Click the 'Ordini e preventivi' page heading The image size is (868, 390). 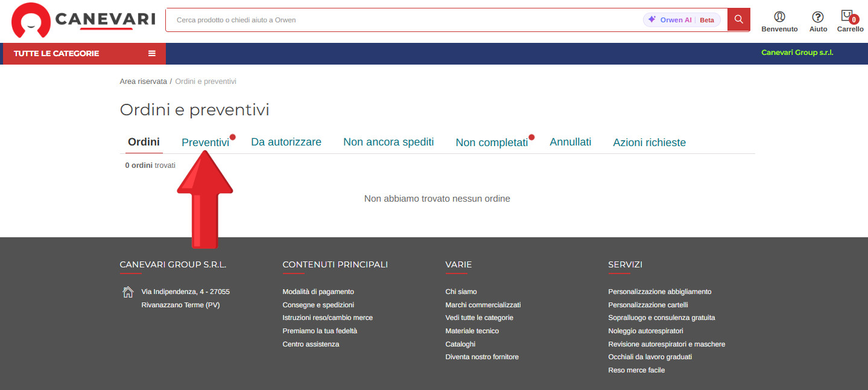194,110
